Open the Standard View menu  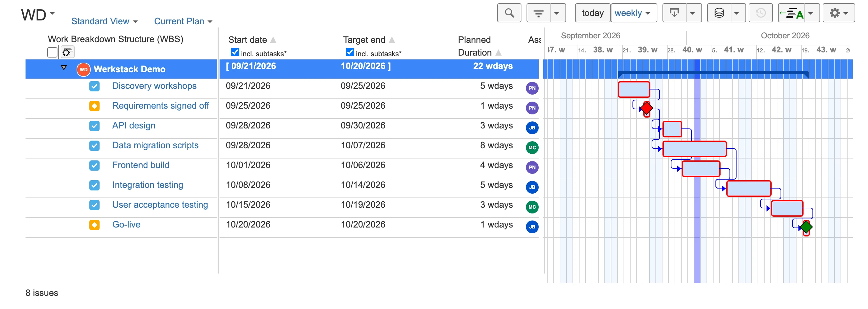(x=104, y=21)
